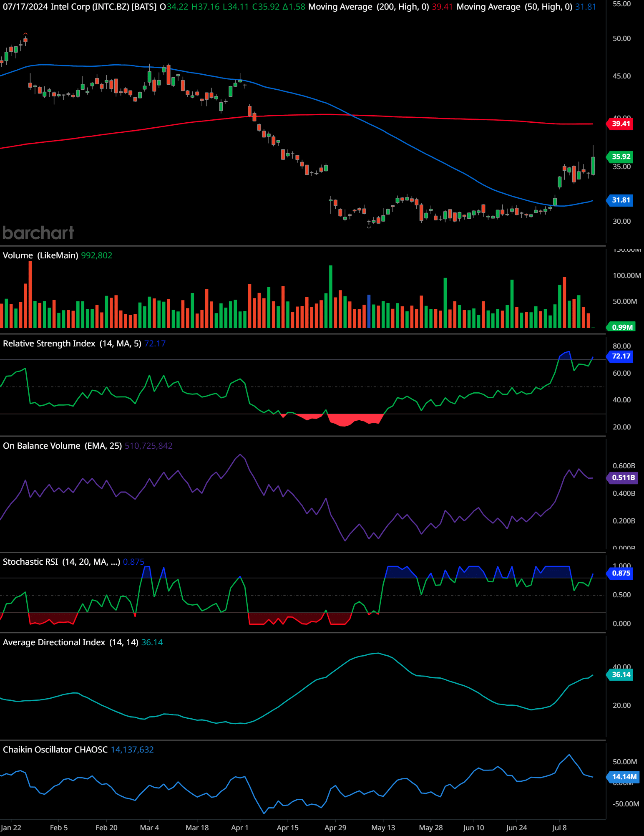644x836 pixels.
Task: Click the Intel Corp (INTC.BZ) [BATS] title
Action: pyautogui.click(x=103, y=7)
